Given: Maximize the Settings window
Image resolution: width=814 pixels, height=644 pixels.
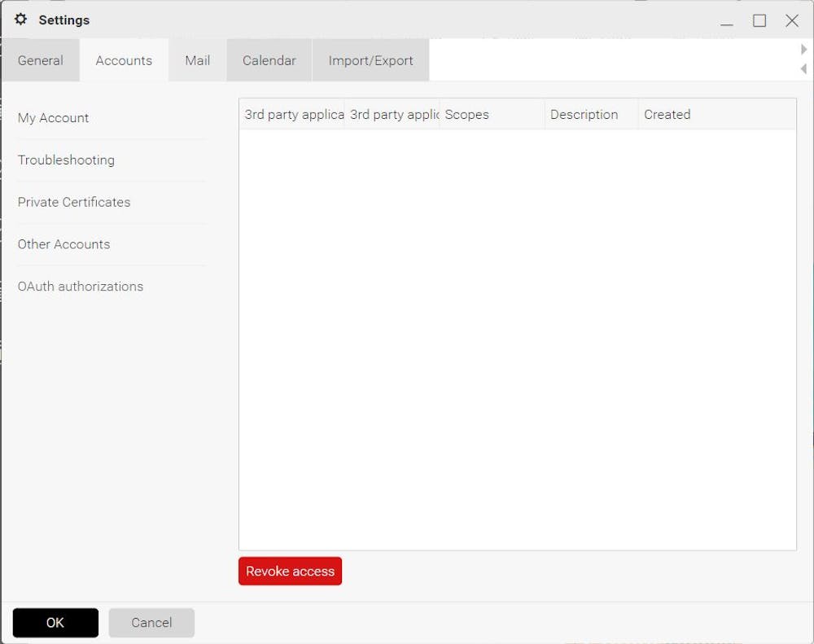Looking at the screenshot, I should pos(759,21).
